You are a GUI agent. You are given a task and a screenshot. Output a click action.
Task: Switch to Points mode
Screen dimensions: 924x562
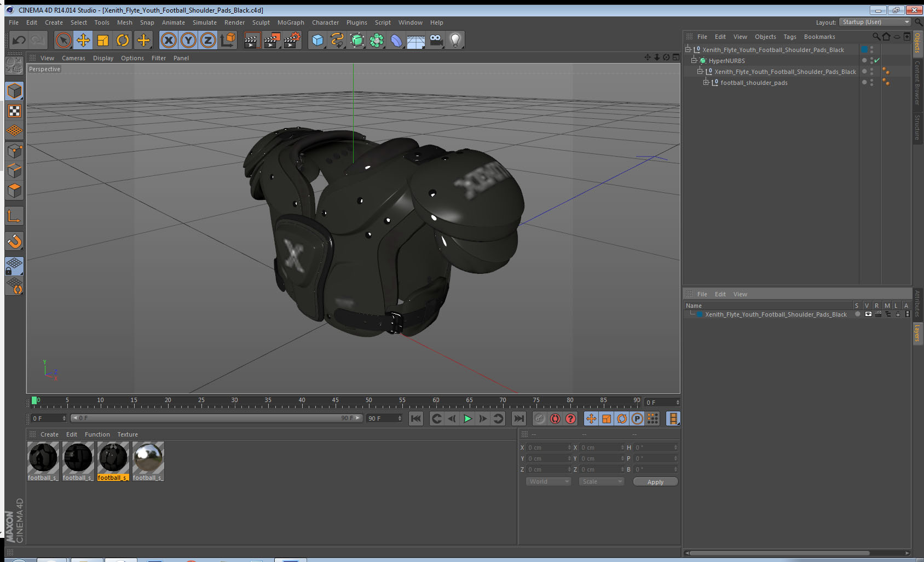(x=15, y=151)
